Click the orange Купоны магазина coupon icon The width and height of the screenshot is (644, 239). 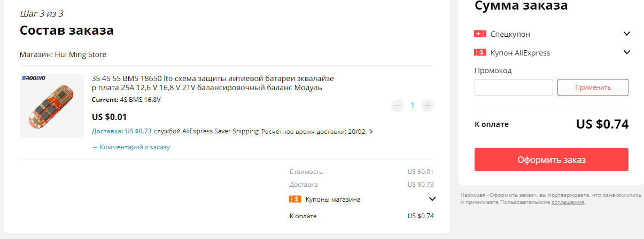point(295,199)
